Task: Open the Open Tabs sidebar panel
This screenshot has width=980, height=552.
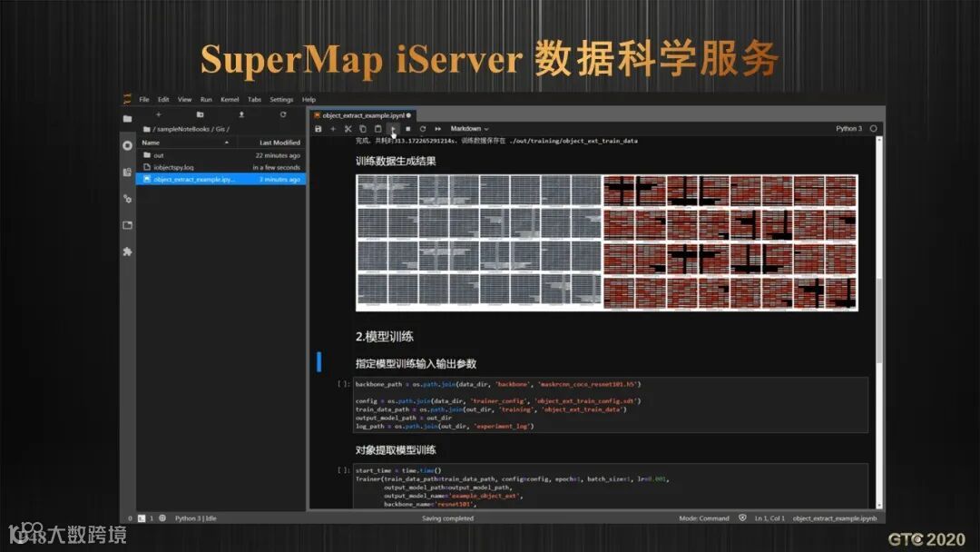Action: tap(128, 225)
